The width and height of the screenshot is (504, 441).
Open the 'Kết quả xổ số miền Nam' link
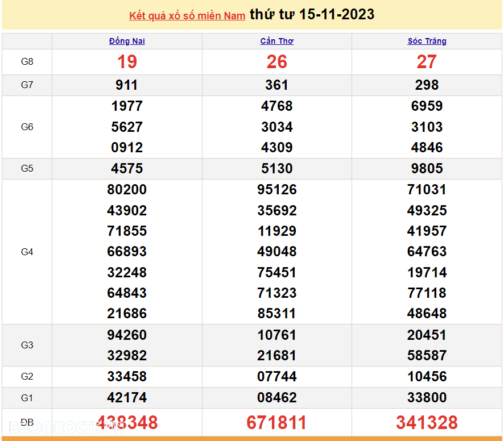[x=187, y=15]
